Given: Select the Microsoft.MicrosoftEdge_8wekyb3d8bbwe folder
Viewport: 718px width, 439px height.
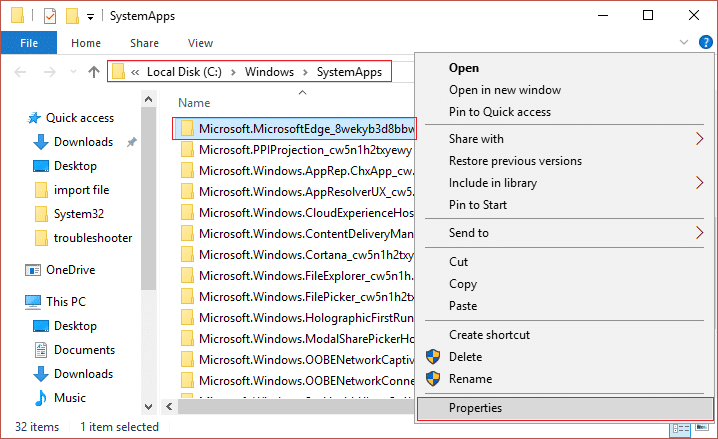Looking at the screenshot, I should (294, 129).
